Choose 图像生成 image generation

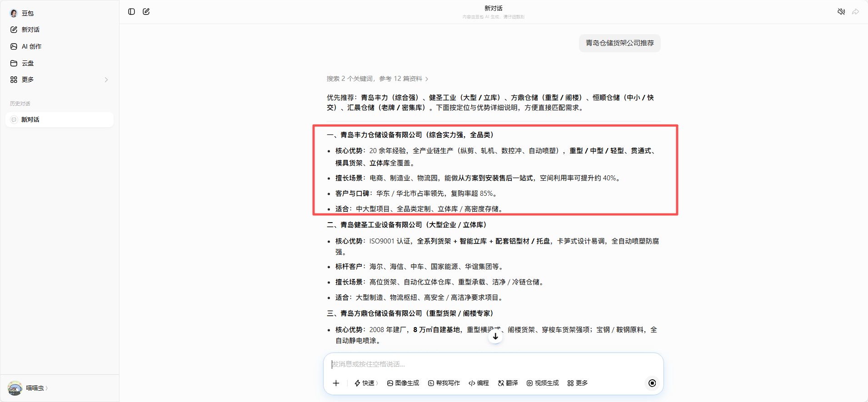point(403,383)
